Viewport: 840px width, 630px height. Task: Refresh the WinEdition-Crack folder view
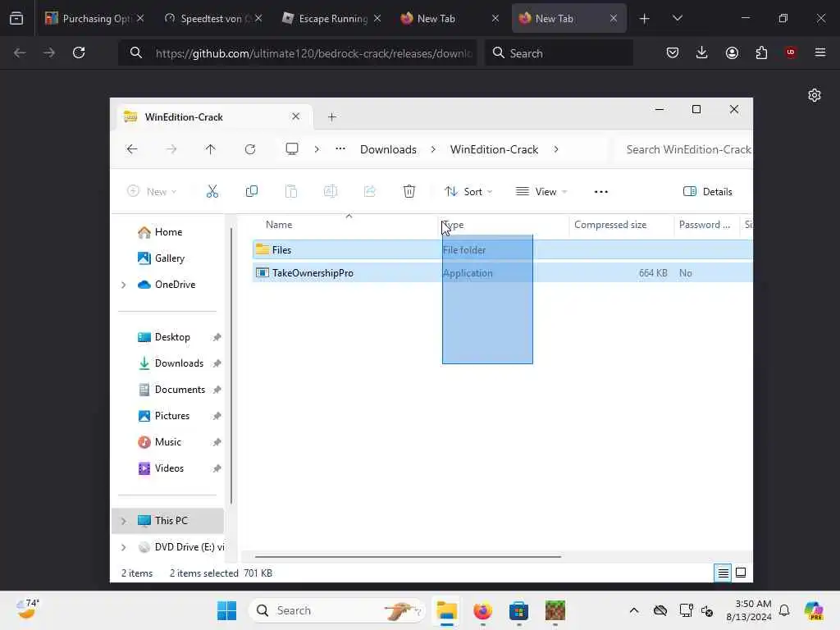tap(250, 149)
